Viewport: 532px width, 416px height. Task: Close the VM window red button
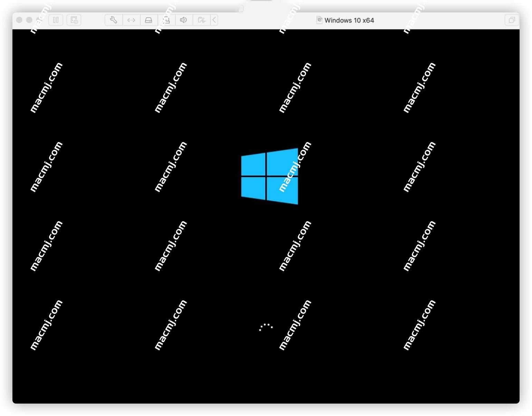point(19,20)
